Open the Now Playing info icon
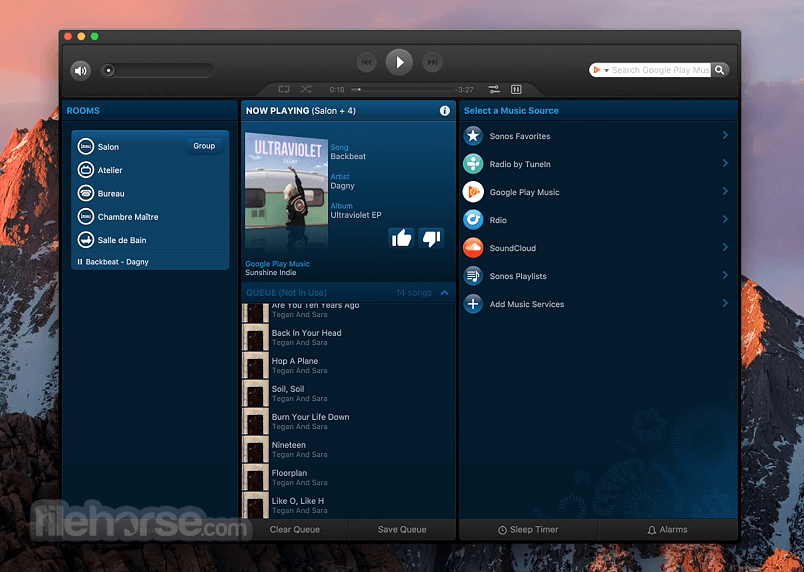The width and height of the screenshot is (804, 572). tap(445, 111)
